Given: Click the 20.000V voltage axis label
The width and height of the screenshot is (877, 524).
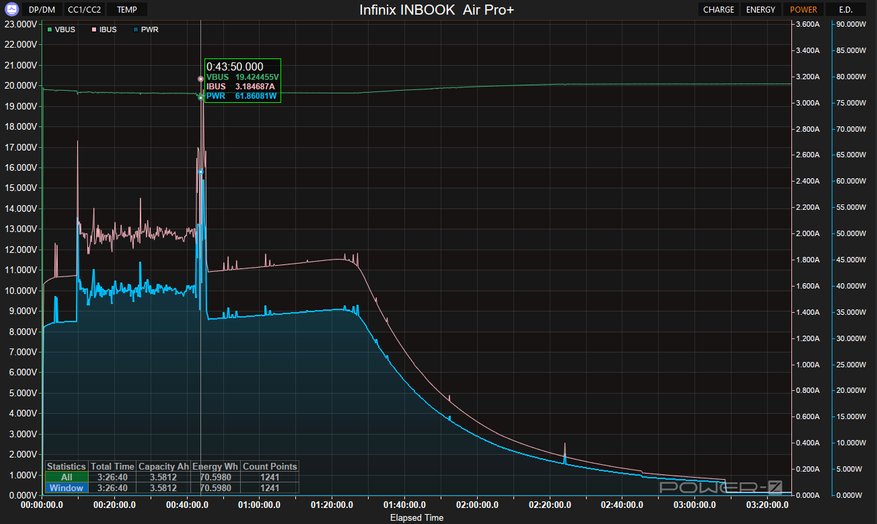Looking at the screenshot, I should pyautogui.click(x=21, y=86).
